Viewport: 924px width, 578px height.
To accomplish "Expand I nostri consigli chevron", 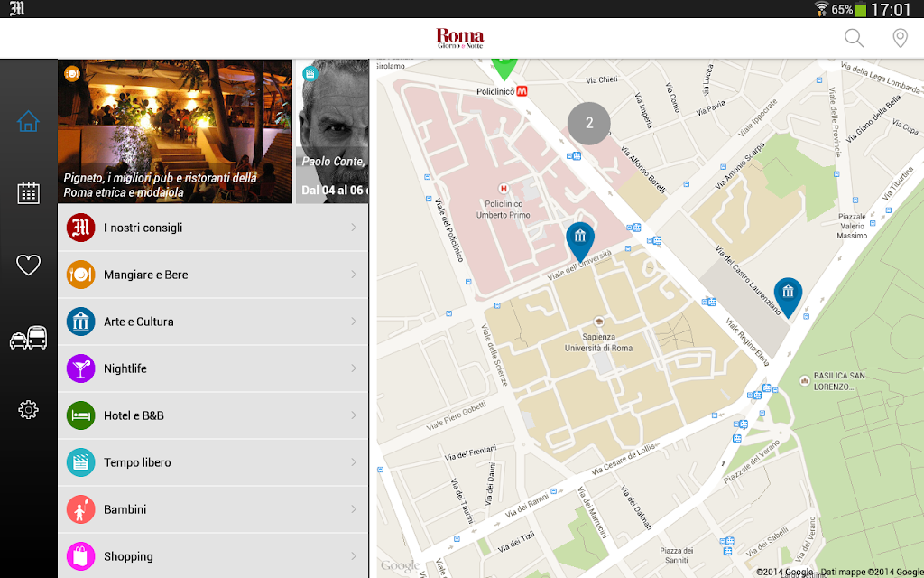I will click(354, 228).
